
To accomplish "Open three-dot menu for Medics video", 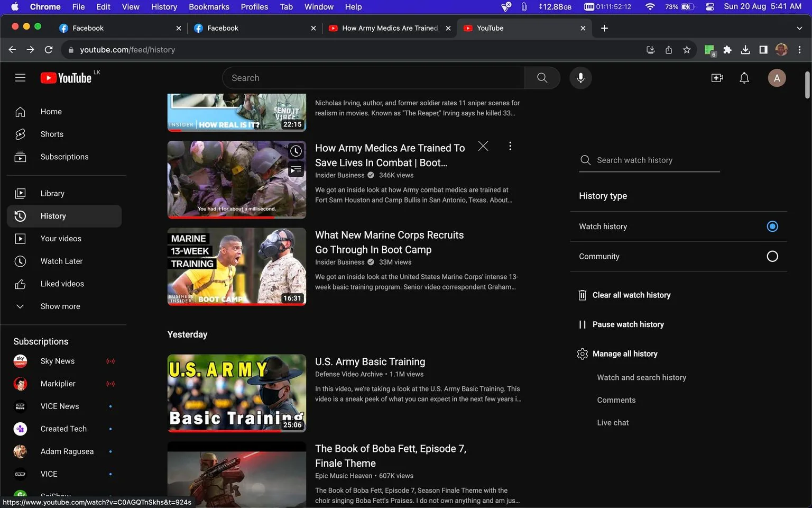I will [x=510, y=146].
